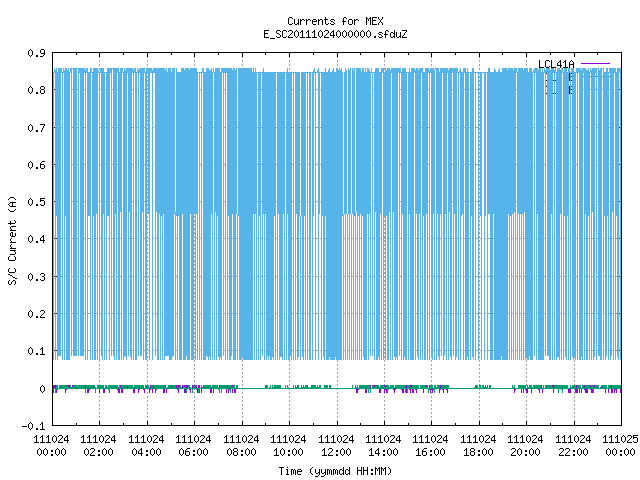This screenshot has height=480, width=640.
Task: Click the x-axis date label '111025'
Action: [x=620, y=439]
